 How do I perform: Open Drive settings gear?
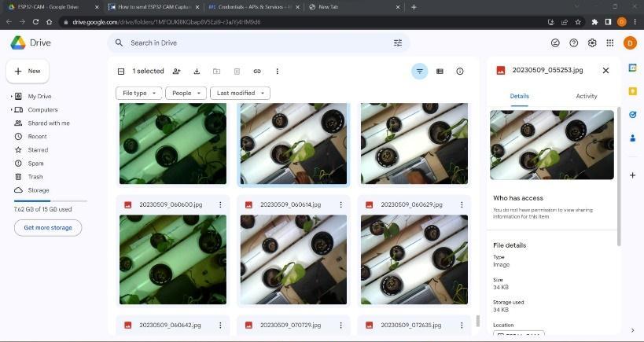point(592,42)
